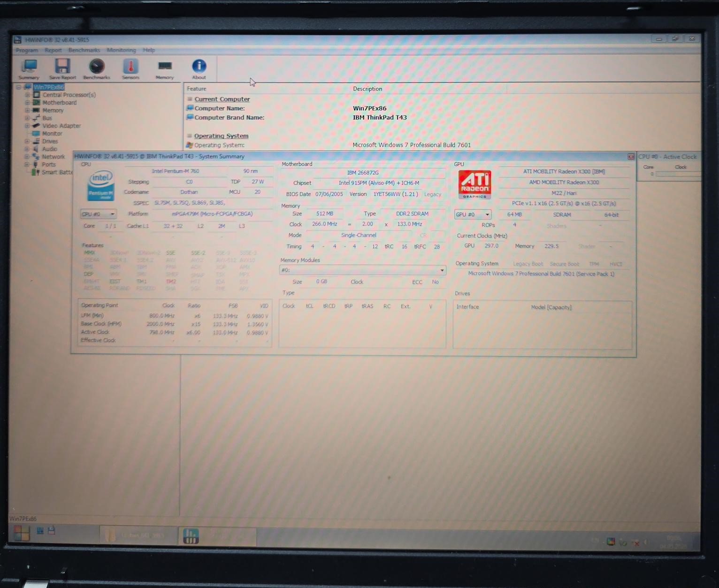Image resolution: width=719 pixels, height=588 pixels.
Task: Open the Program menu
Action: pyautogui.click(x=27, y=50)
